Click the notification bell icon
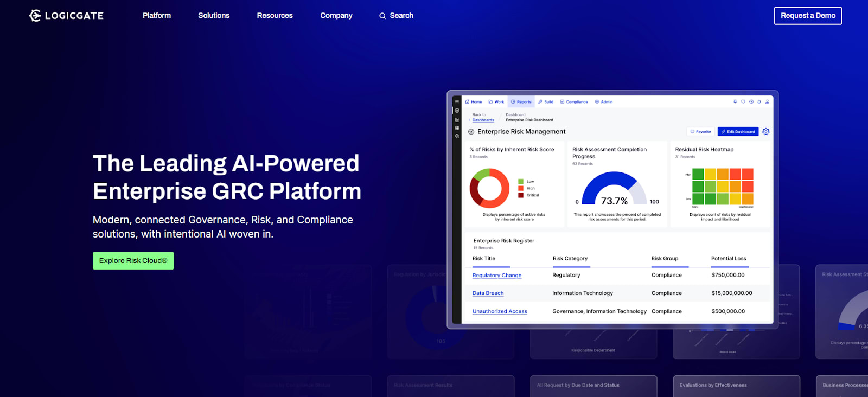Viewport: 868px width, 397px height. pos(759,101)
